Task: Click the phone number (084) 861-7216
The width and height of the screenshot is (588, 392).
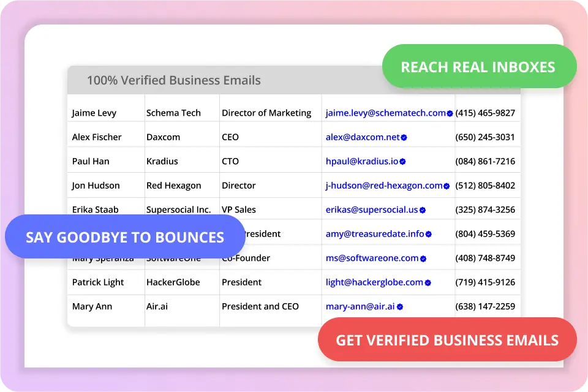Action: (485, 161)
